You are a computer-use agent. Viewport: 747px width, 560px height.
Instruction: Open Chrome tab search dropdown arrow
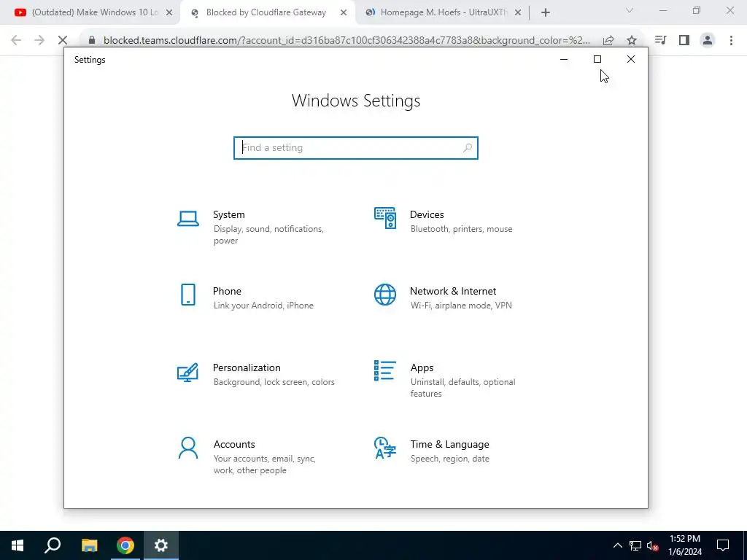[x=630, y=11]
